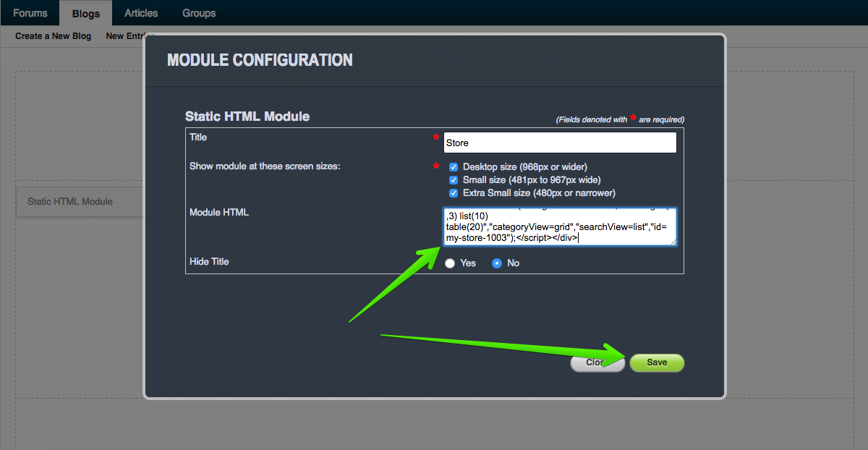Select the Static HTML Module block on page
This screenshot has width=868, height=450.
pyautogui.click(x=80, y=202)
